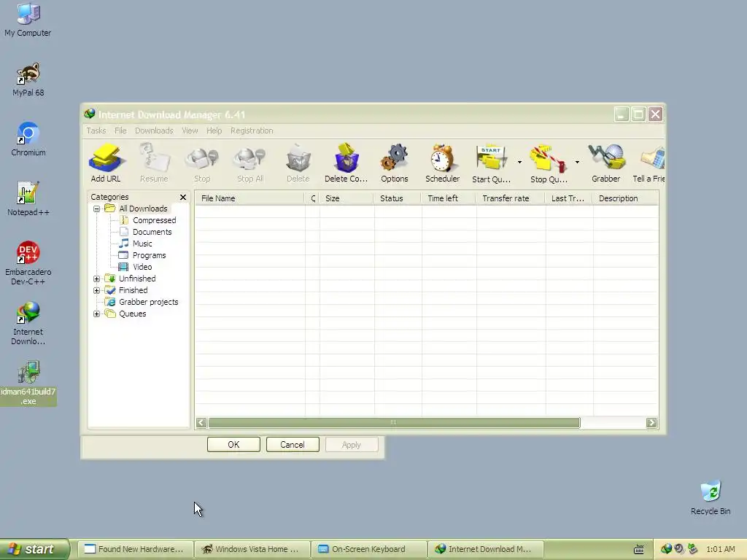Click the Stop Queue icon

549,163
